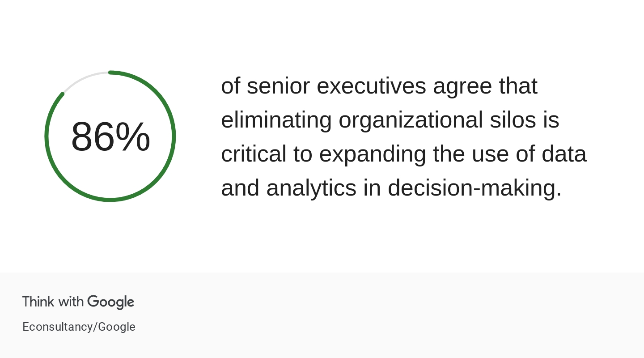Image resolution: width=644 pixels, height=358 pixels.
Task: Click the word "analytics" in the last line
Action: point(311,188)
